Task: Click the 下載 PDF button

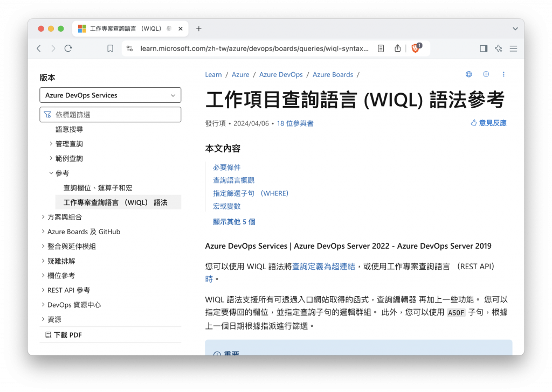Action: click(64, 335)
